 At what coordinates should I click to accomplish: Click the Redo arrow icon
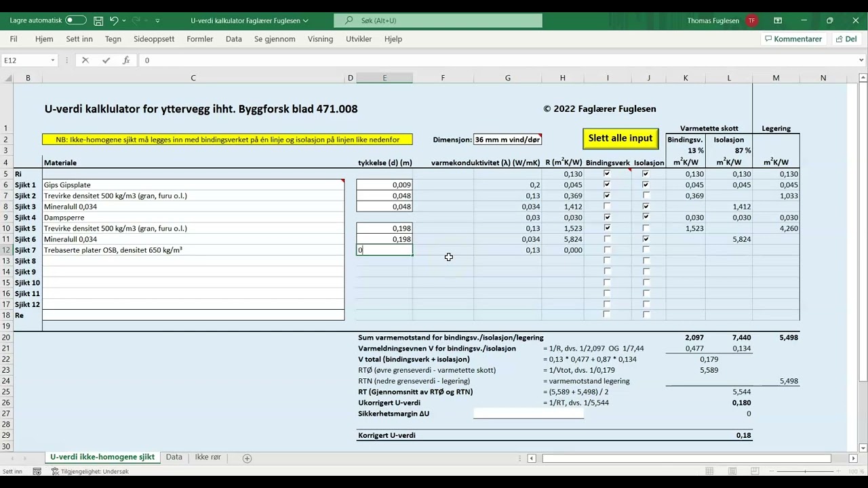click(x=136, y=21)
